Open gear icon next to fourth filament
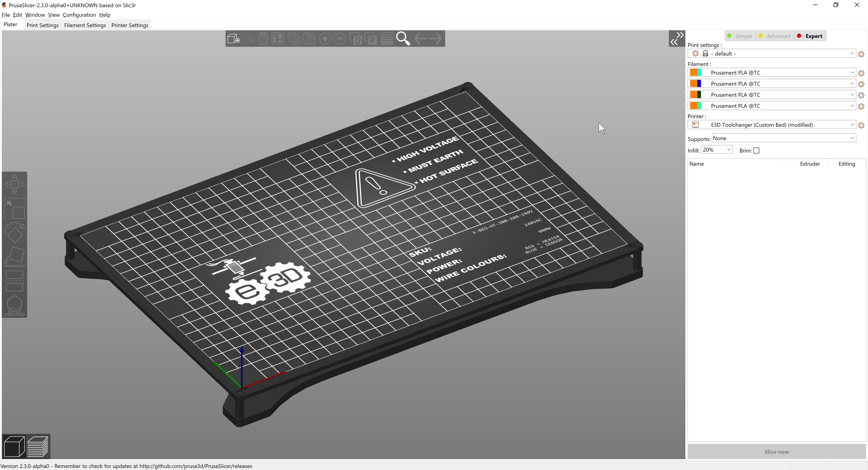 [861, 106]
